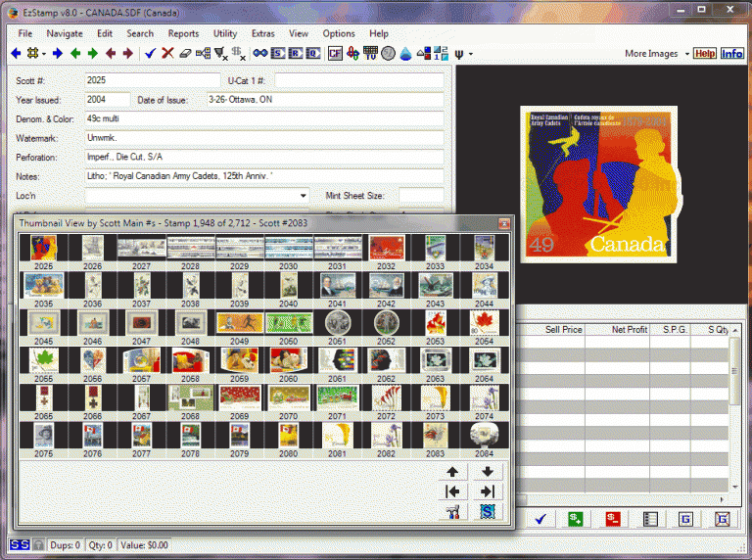Click the dollar sign with X icon
This screenshot has width=752, height=560.
238,53
